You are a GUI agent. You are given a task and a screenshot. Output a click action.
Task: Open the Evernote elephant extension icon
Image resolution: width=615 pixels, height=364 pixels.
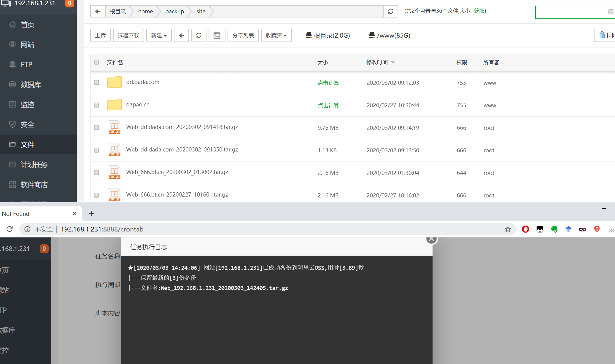click(554, 229)
